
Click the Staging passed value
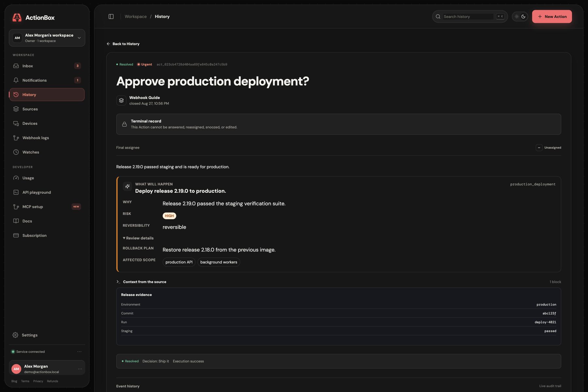click(x=550, y=331)
